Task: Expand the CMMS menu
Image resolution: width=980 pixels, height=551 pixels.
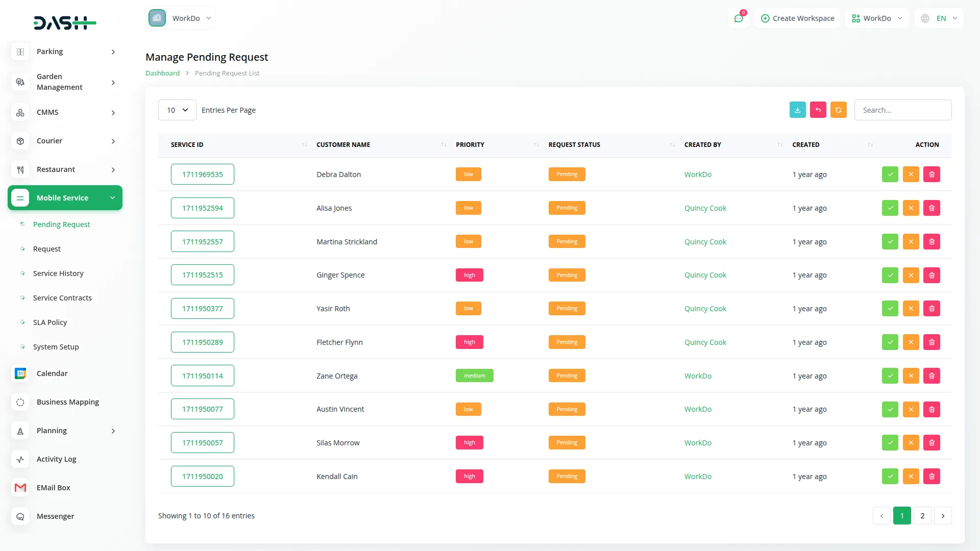Action: tap(65, 112)
